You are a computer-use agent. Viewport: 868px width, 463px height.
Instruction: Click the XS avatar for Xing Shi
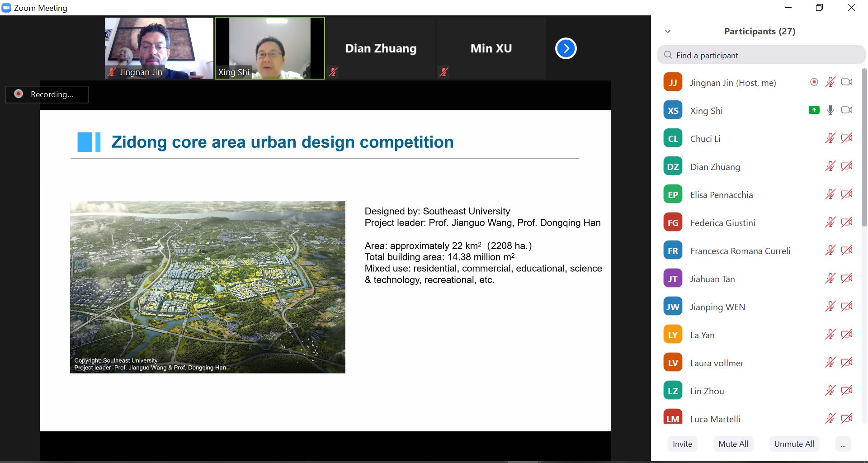(673, 110)
